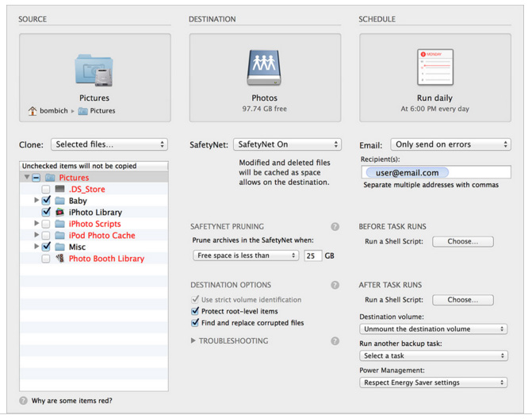Expand the iPod Photo Cache folder
The height and width of the screenshot is (419, 532).
pyautogui.click(x=36, y=235)
